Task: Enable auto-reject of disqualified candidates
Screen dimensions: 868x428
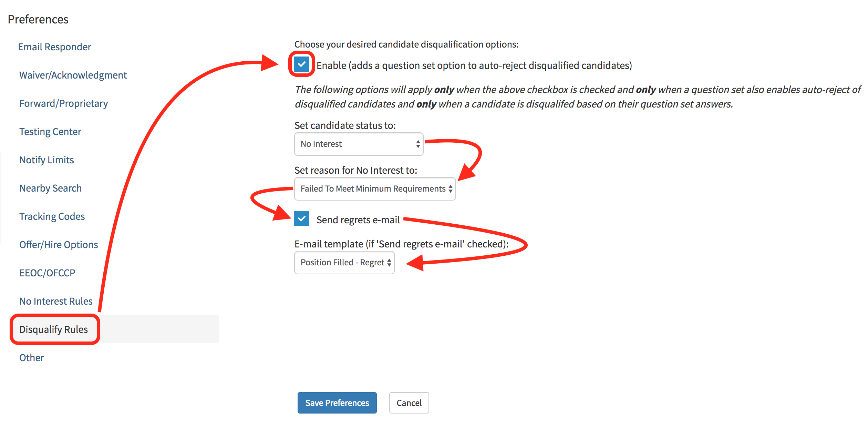Action: 301,64
